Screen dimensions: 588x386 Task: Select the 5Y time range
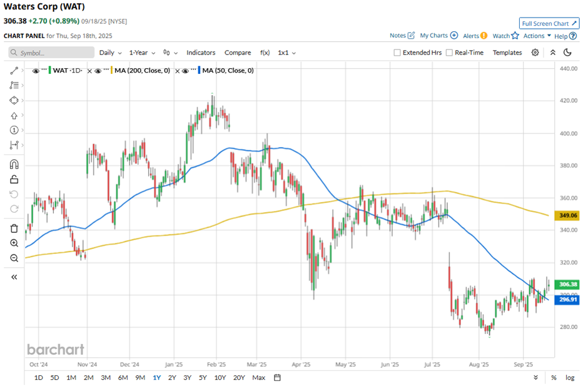(203, 378)
